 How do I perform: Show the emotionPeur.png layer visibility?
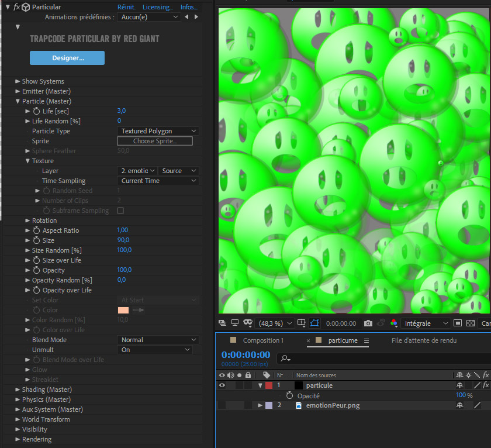222,405
